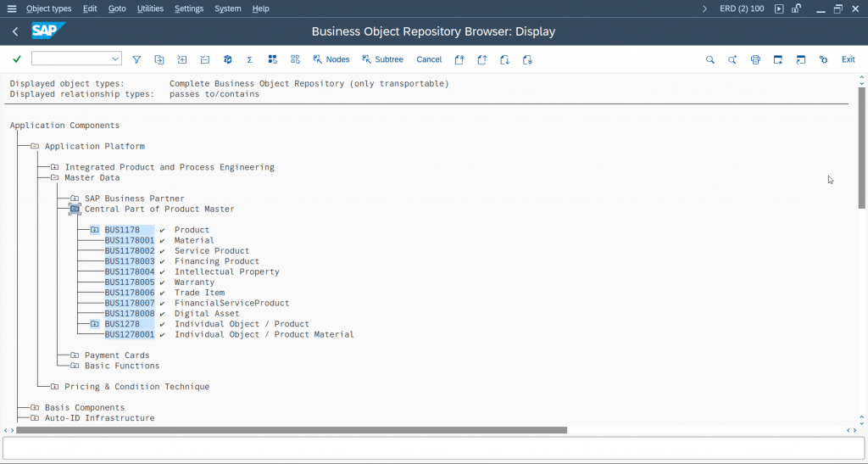Click the back arrow beside SAP logo
The width and height of the screenshot is (868, 464).
pos(15,31)
